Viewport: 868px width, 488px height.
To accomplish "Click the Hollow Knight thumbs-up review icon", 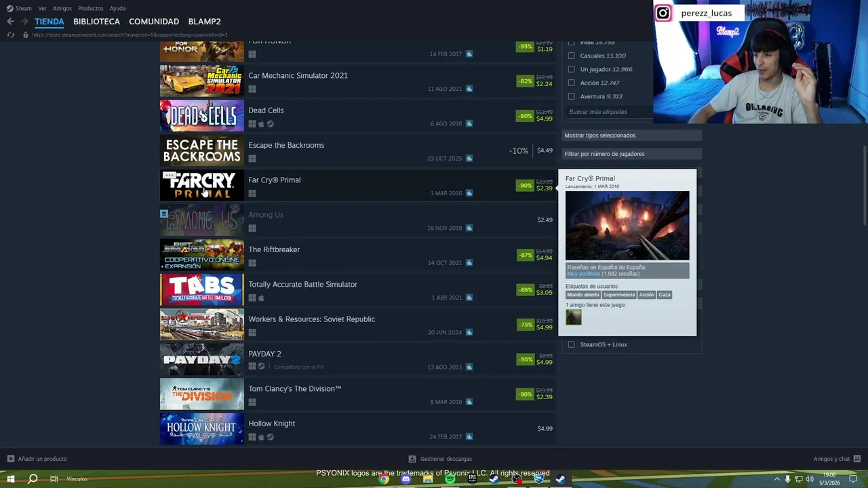I will [469, 437].
